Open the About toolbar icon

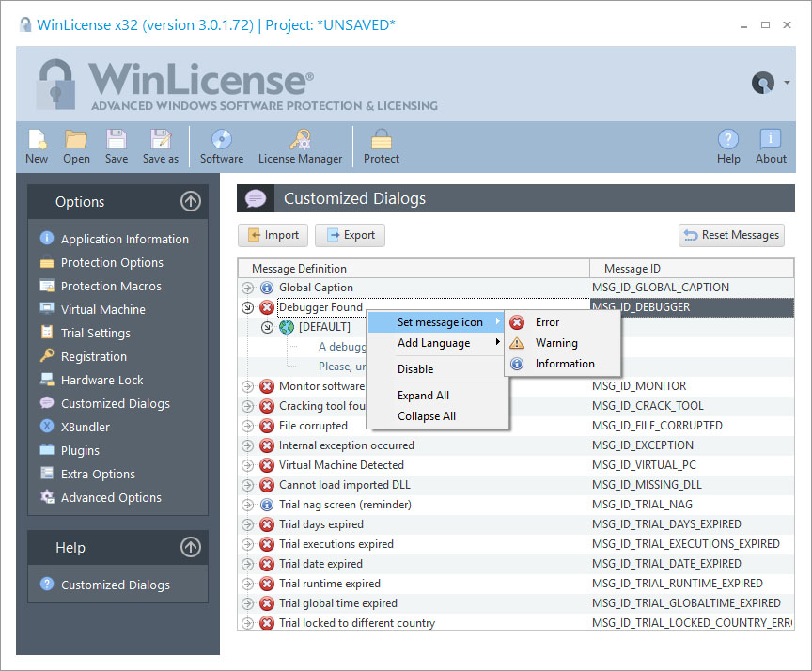tap(771, 147)
